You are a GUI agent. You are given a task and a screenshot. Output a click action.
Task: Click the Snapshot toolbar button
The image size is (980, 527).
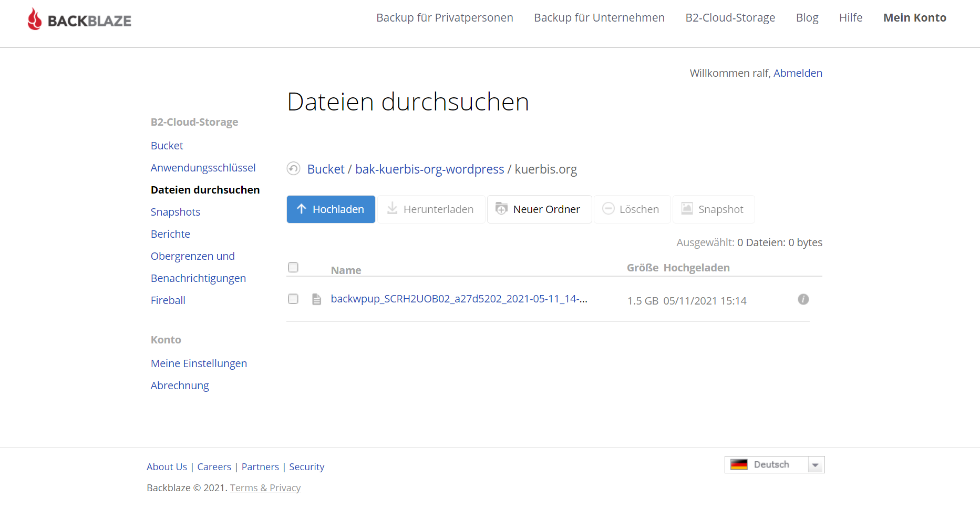(x=713, y=209)
